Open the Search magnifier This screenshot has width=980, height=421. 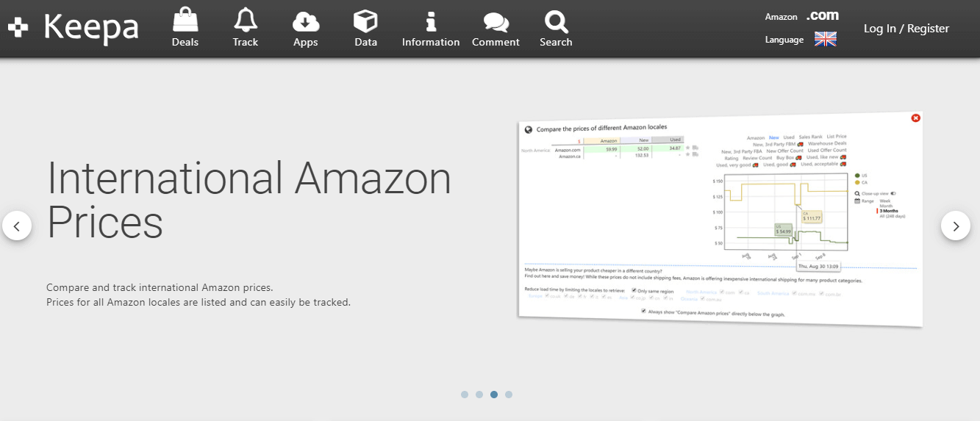click(x=556, y=28)
